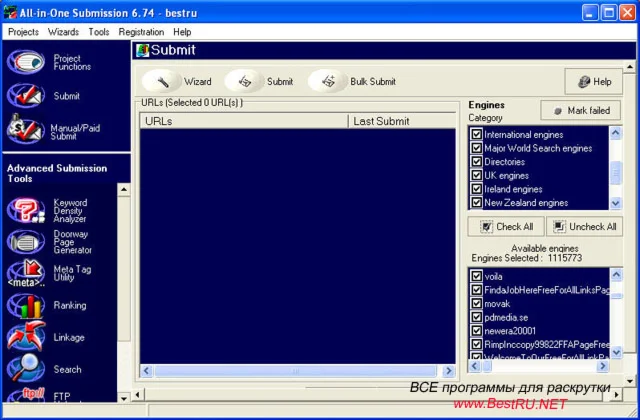Click main panel vertical scroll up arrow
Image resolution: width=640 pixels, height=420 pixels.
[629, 67]
